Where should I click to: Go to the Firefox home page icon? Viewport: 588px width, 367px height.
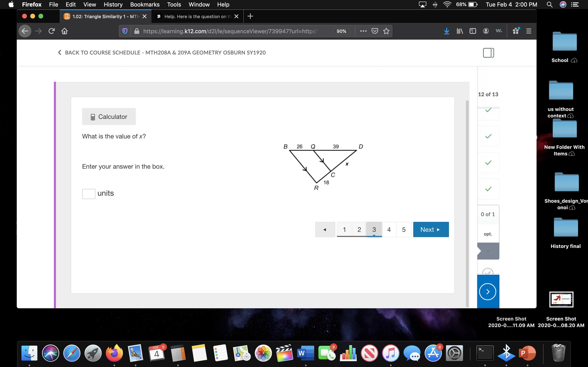click(x=64, y=31)
